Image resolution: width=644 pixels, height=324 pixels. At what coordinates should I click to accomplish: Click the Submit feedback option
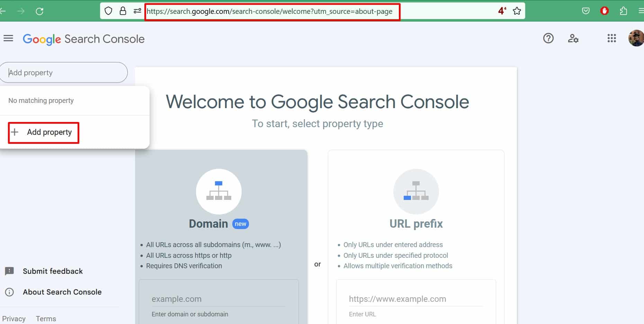(x=53, y=271)
